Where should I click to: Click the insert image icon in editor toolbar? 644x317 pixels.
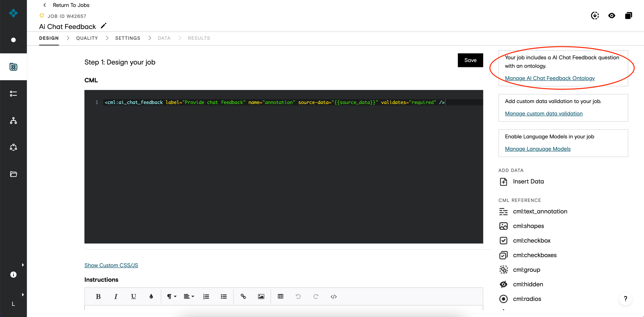coord(261,296)
